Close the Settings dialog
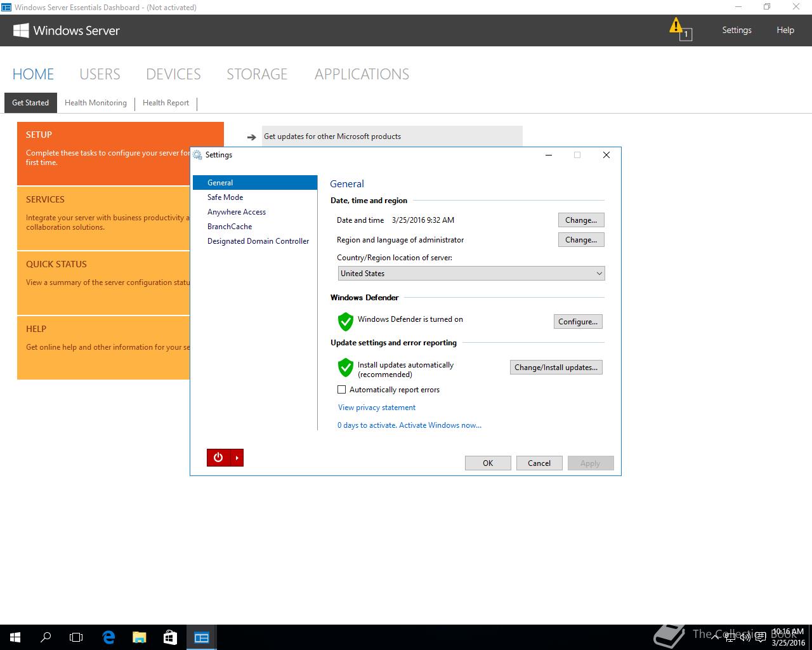Viewport: 812px width, 650px height. (x=606, y=155)
